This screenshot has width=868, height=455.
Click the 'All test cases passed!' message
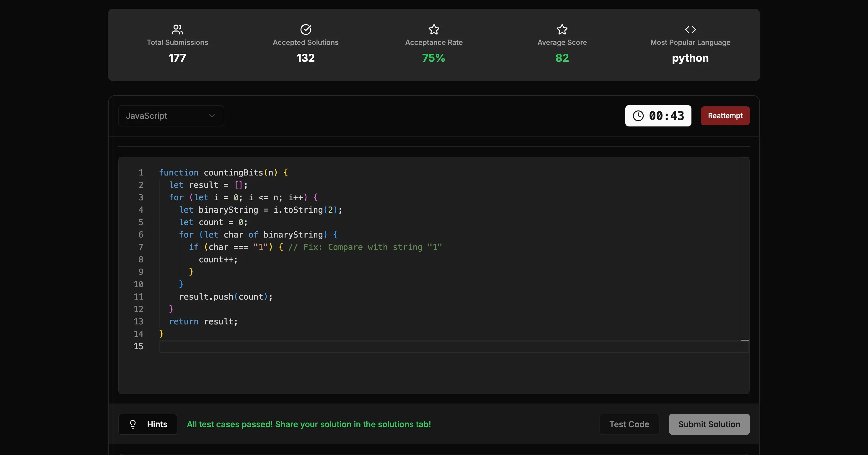click(309, 424)
